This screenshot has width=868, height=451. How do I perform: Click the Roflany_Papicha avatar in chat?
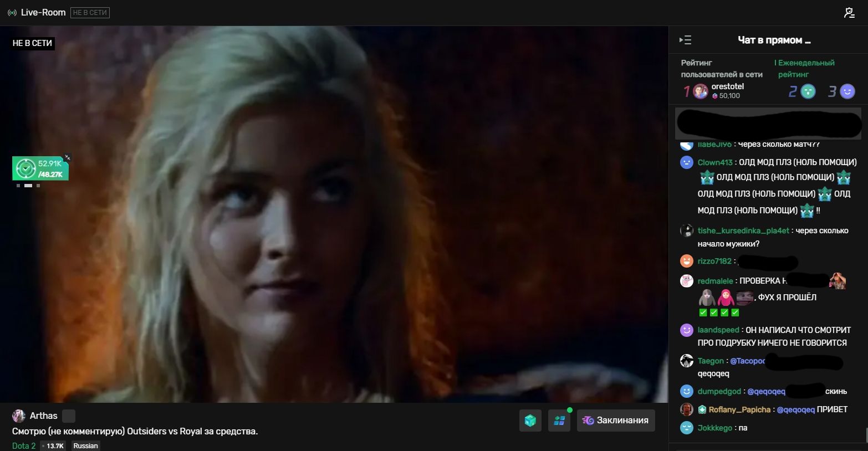[x=687, y=409]
